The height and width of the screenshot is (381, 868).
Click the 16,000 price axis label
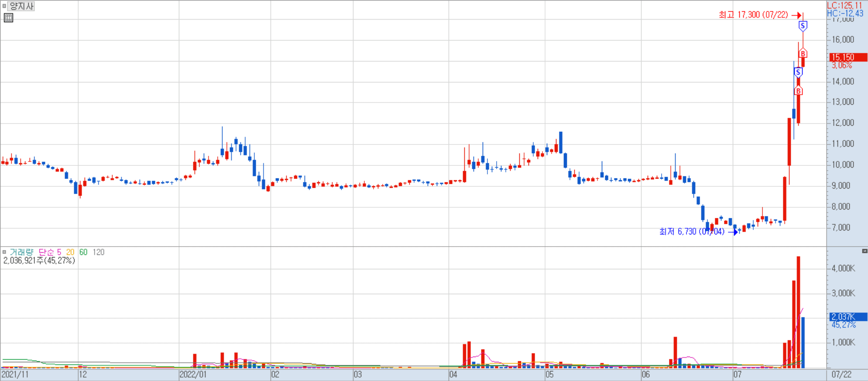(843, 40)
